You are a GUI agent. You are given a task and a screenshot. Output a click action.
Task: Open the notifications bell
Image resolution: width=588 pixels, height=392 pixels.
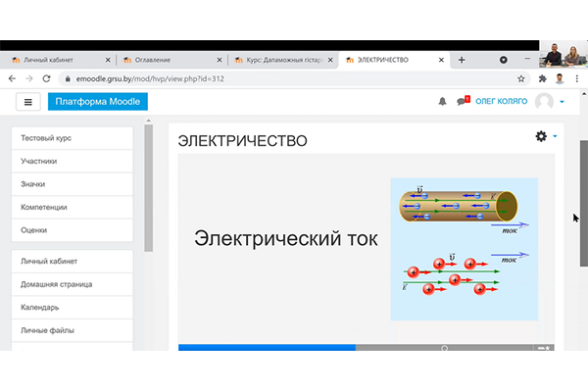coord(443,102)
